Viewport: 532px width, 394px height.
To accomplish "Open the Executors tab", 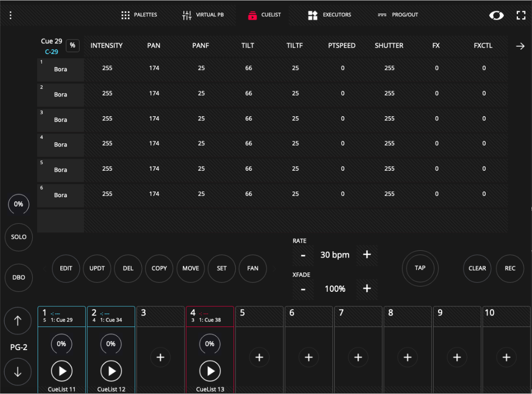I will point(329,15).
